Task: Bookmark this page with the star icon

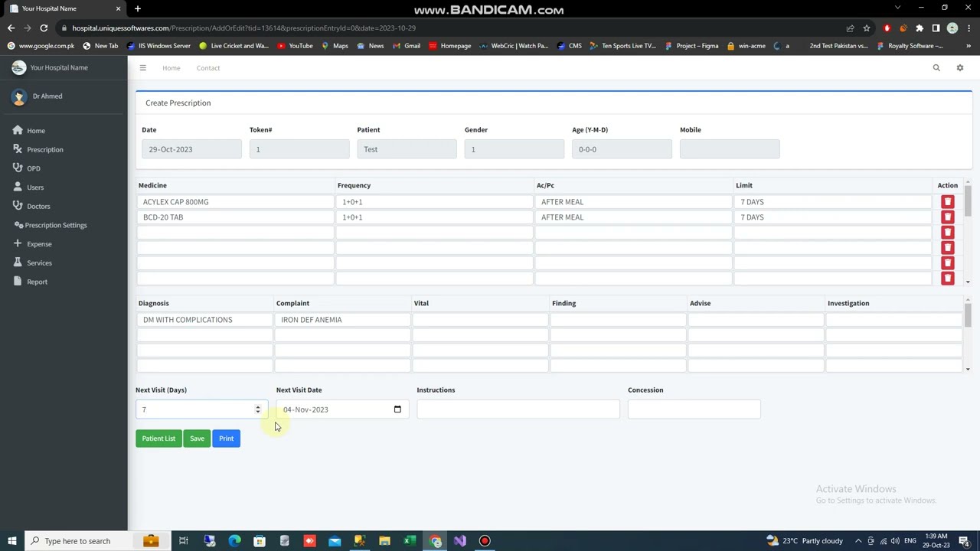Action: tap(867, 28)
